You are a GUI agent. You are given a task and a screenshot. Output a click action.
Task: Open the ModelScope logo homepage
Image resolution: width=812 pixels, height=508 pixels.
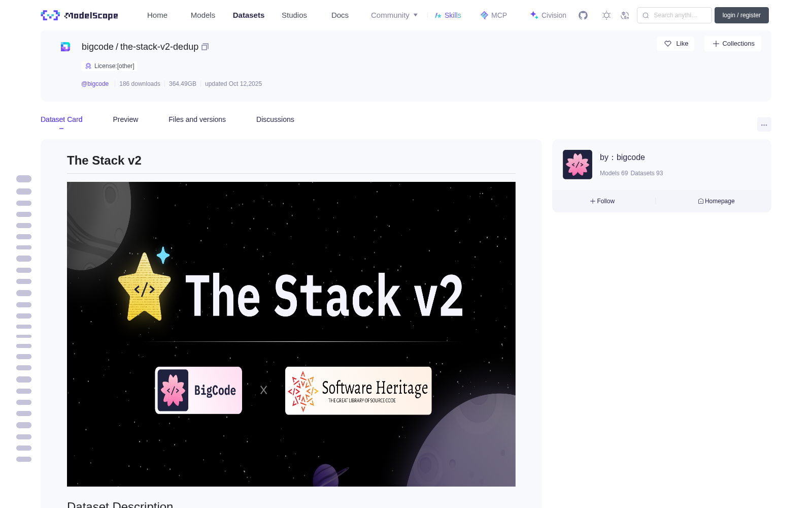80,15
